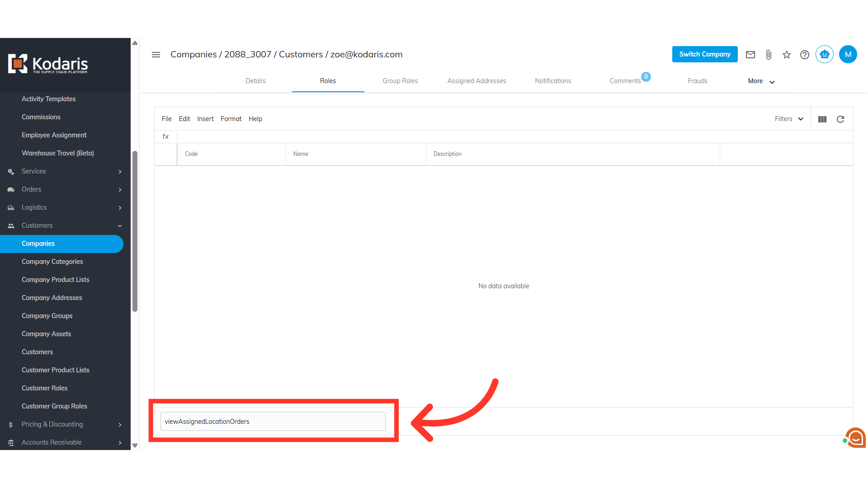Open the More tabs dropdown
The height and width of the screenshot is (488, 868).
[x=761, y=81]
